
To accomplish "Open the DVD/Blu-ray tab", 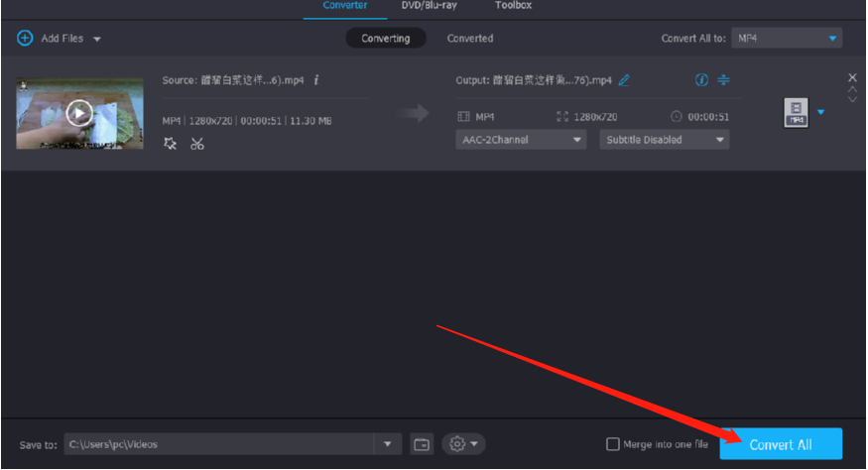I will click(x=429, y=6).
